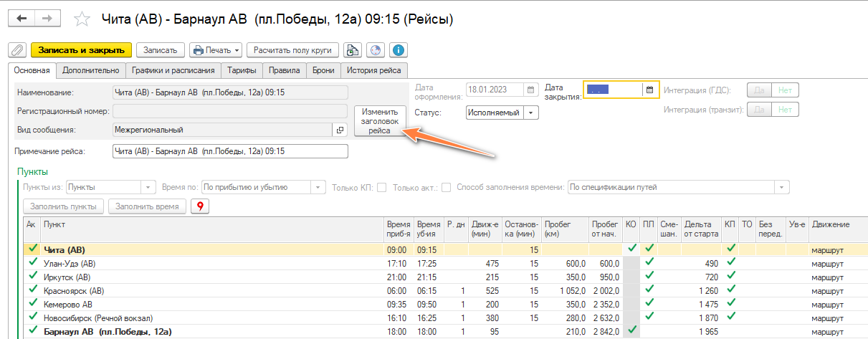
Task: Toggle the Только акт. checkbox
Action: 447,188
